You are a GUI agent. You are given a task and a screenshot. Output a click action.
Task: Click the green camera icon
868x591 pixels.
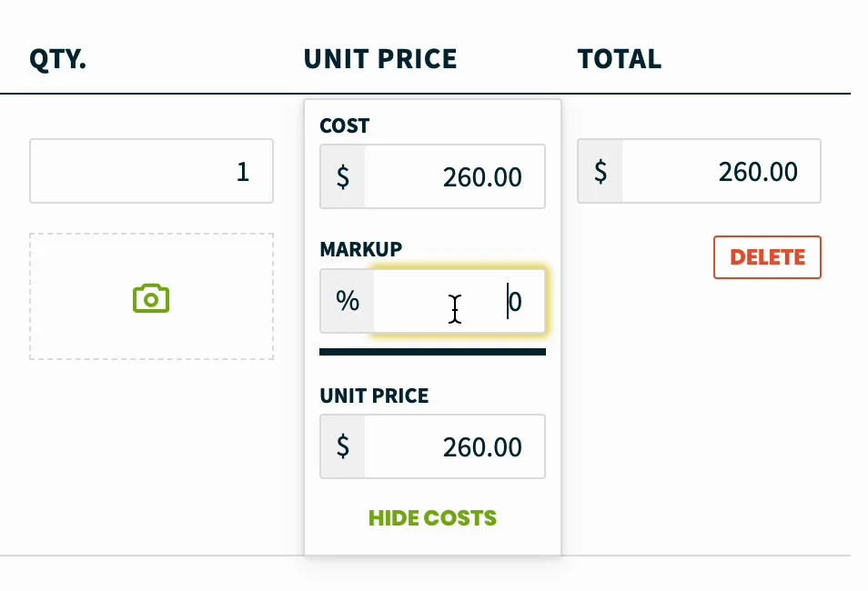point(151,298)
